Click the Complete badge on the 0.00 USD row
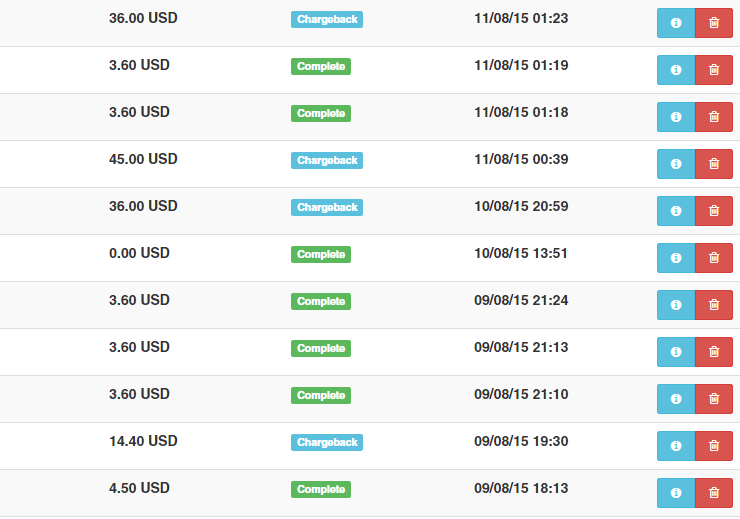The height and width of the screenshot is (519, 740). [321, 254]
